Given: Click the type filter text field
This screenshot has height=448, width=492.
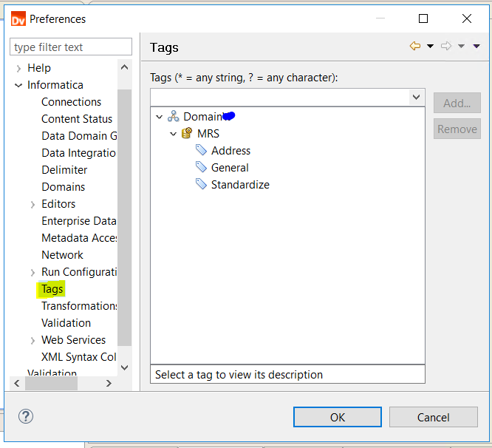Looking at the screenshot, I should pyautogui.click(x=71, y=47).
